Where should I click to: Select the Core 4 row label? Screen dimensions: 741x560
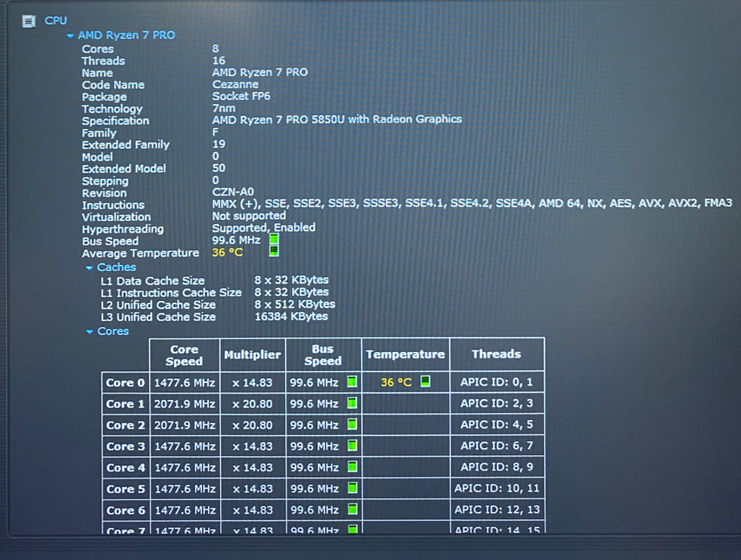(125, 468)
